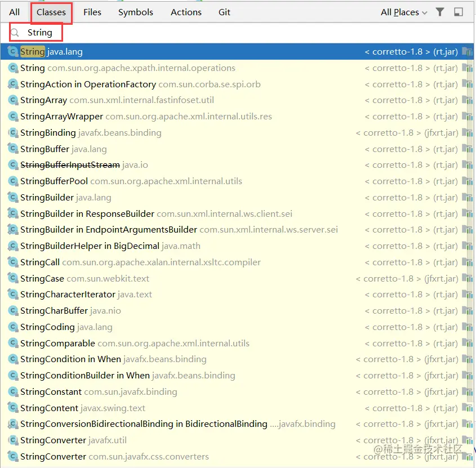
Task: Click class icon beside StringBuffer java.lang
Action: point(13,149)
